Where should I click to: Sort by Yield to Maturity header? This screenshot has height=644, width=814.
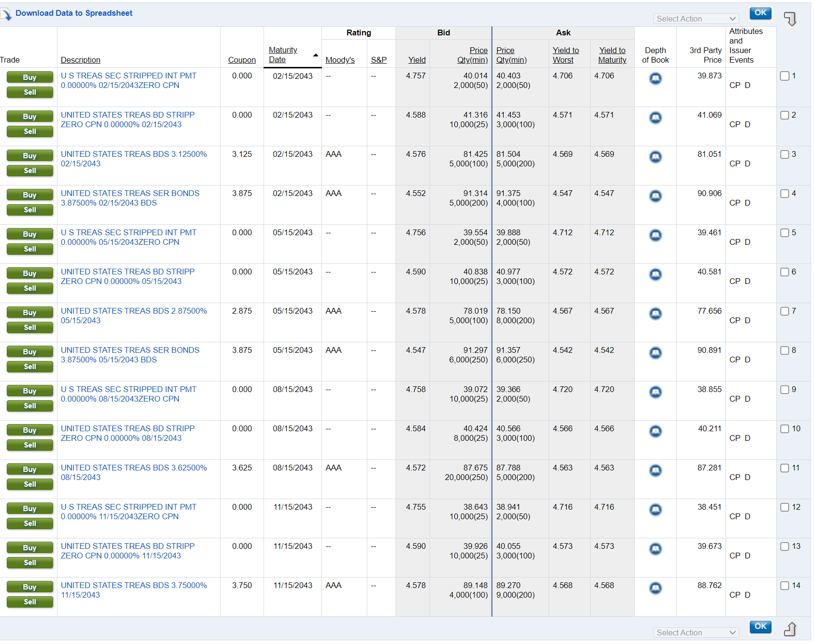[612, 55]
